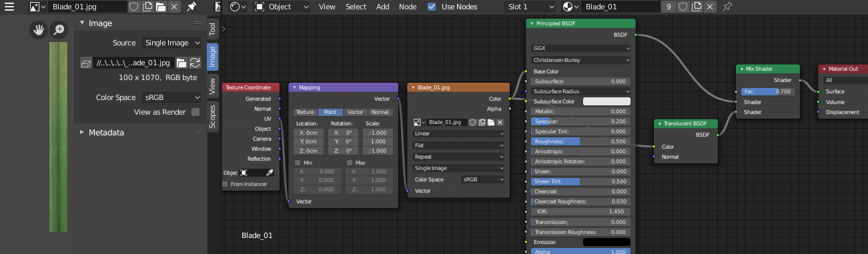
Task: Adjust the Roughness slider in Principled BSDF
Action: click(581, 141)
